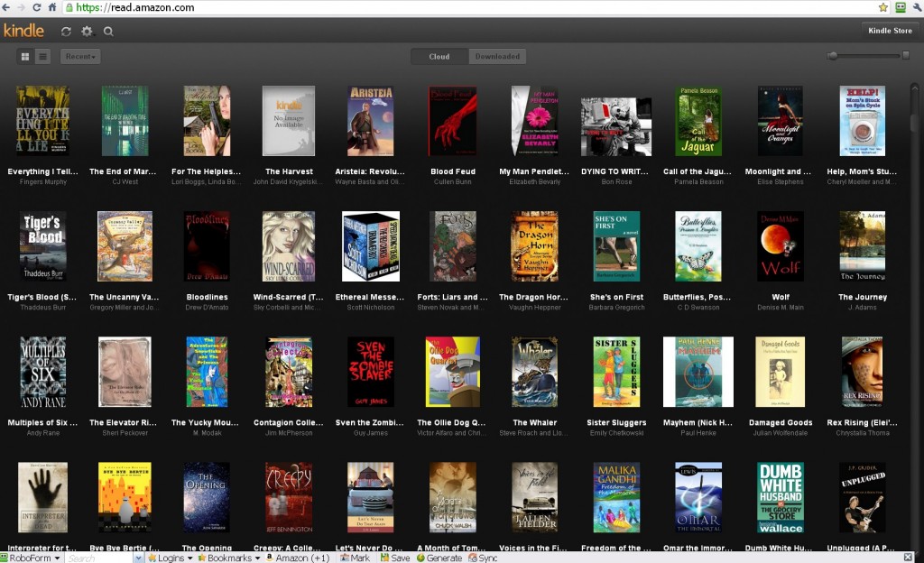Click the title "Damaged Goods"

(781, 422)
